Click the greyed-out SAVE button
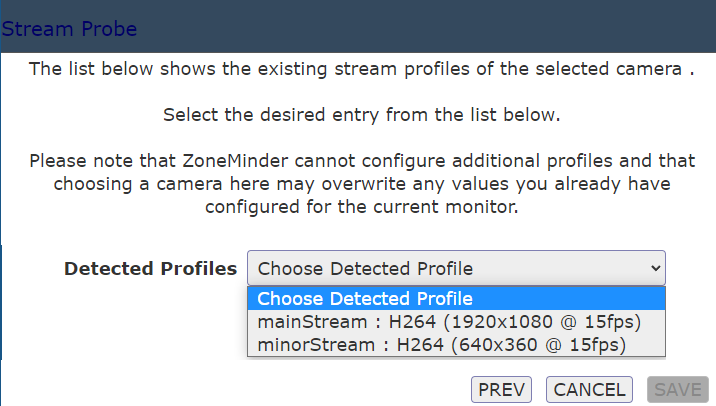This screenshot has height=406, width=716. 678,390
